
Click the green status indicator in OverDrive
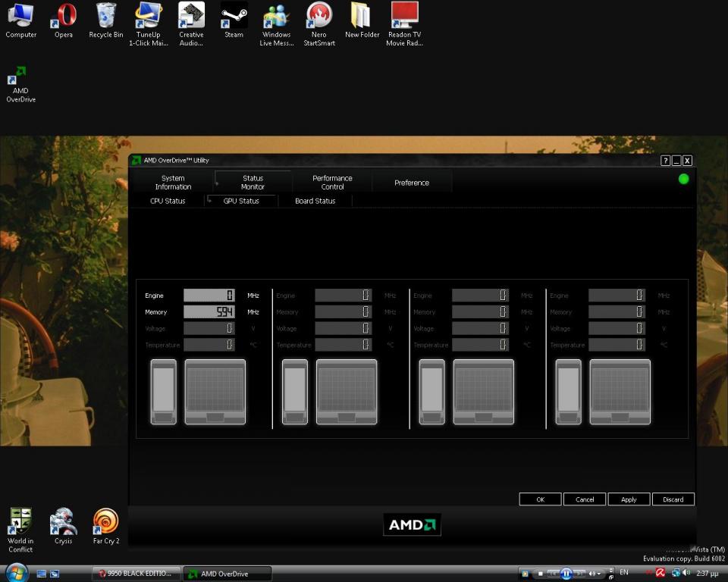tap(683, 179)
